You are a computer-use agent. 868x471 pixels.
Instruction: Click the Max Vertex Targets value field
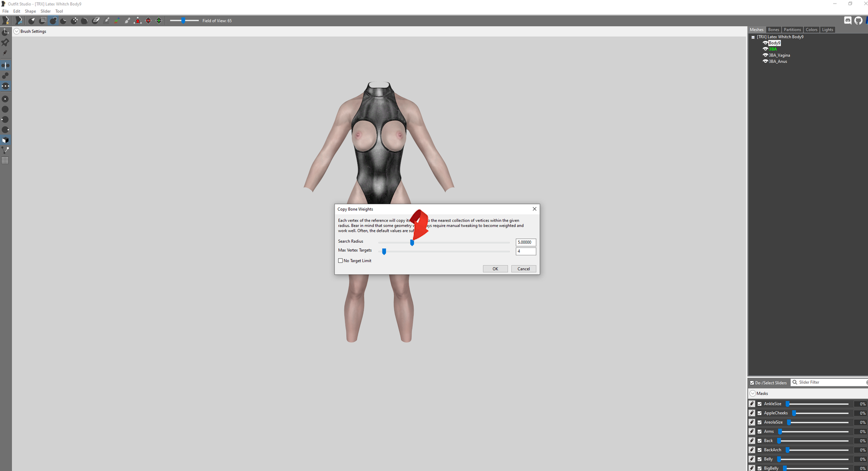click(526, 251)
